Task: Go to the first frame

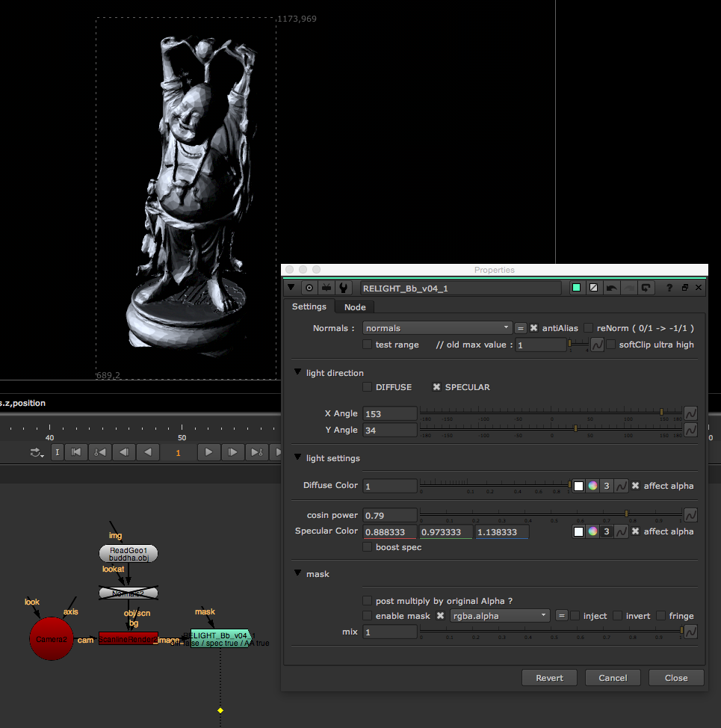Action: 76,451
